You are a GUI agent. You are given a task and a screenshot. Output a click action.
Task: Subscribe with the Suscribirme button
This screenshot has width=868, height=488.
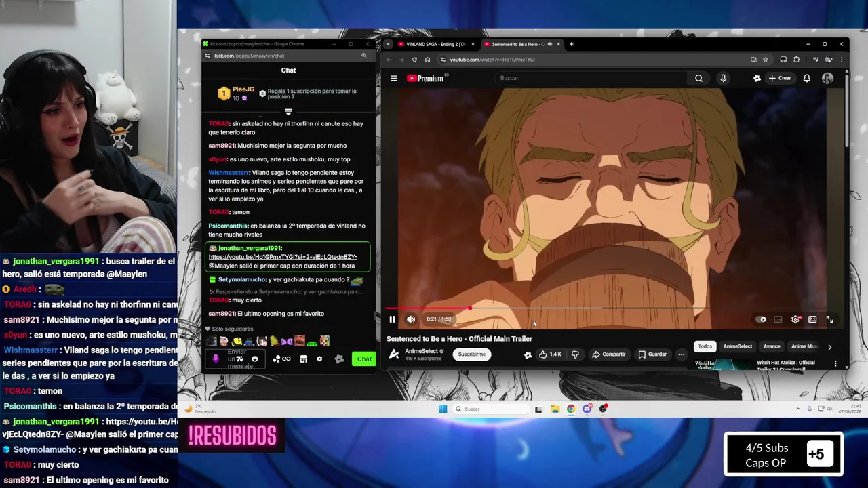coord(471,354)
